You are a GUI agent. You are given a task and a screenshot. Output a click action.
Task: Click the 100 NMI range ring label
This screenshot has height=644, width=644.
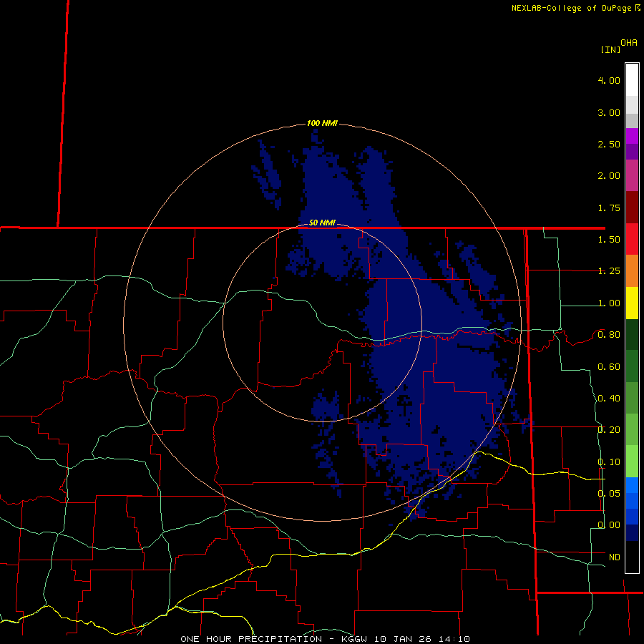pyautogui.click(x=322, y=123)
